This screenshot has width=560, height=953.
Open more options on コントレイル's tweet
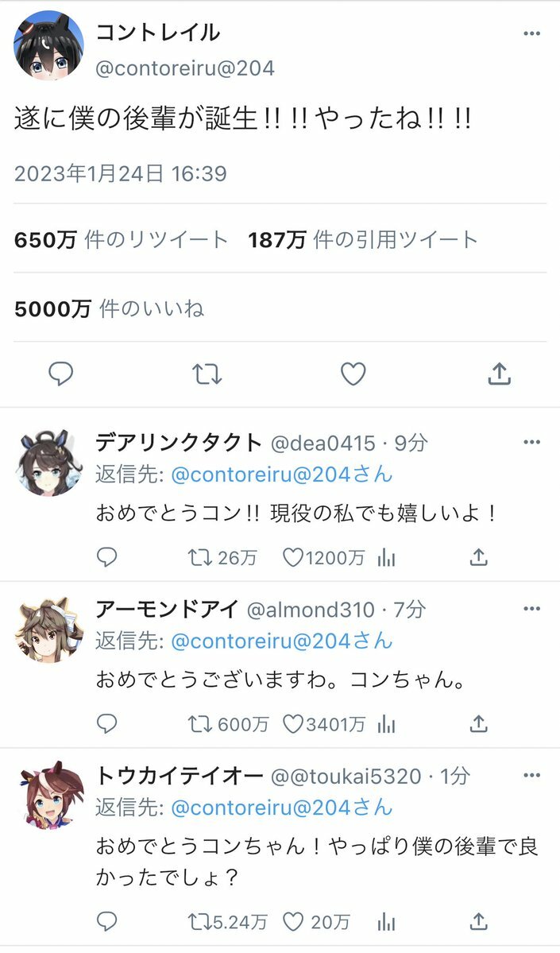point(531,33)
